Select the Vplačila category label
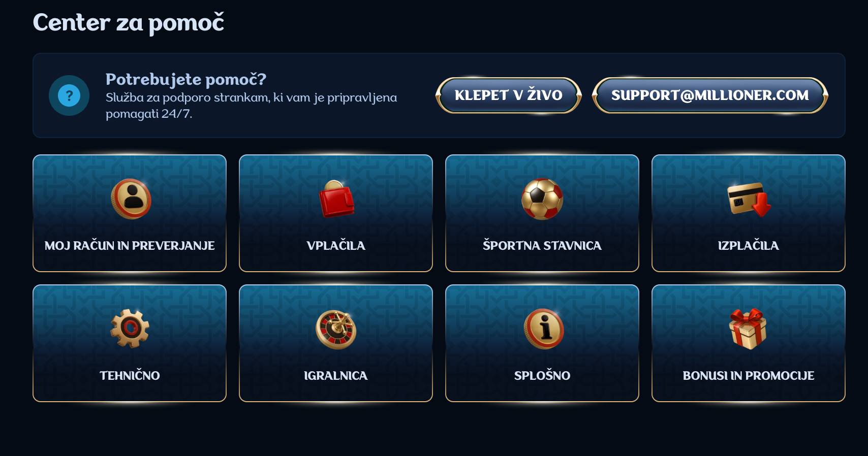The height and width of the screenshot is (456, 868). pyautogui.click(x=336, y=246)
